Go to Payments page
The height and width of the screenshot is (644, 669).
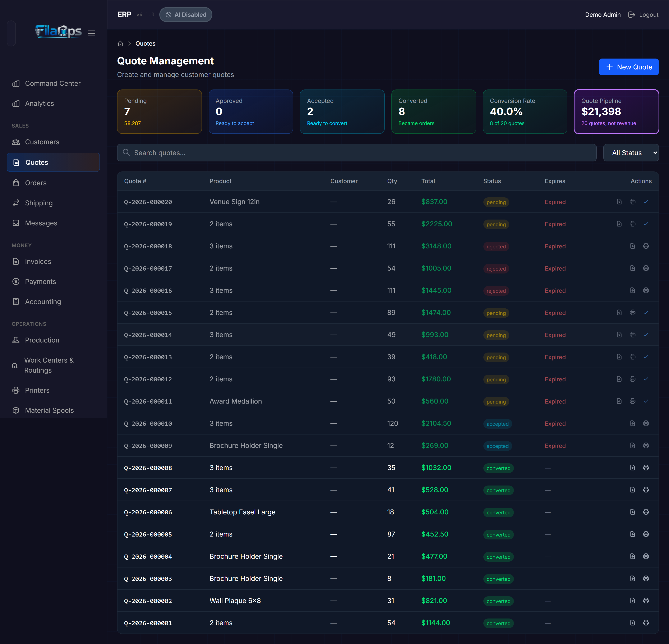click(x=53, y=282)
